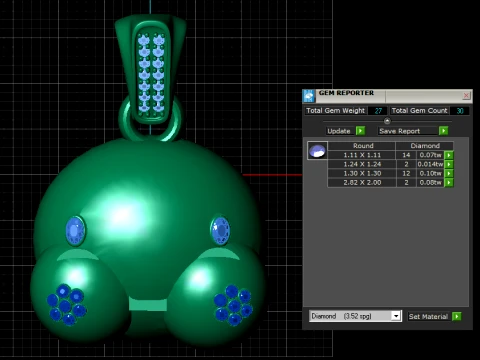480x360 pixels.
Task: Select the left blue gem cluster
Action: coord(66,305)
